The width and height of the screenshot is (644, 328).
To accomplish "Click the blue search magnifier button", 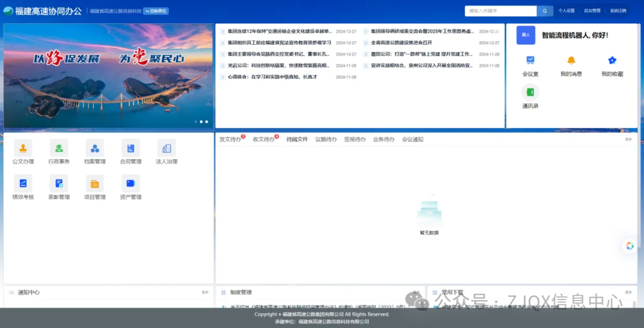I will click(x=545, y=11).
